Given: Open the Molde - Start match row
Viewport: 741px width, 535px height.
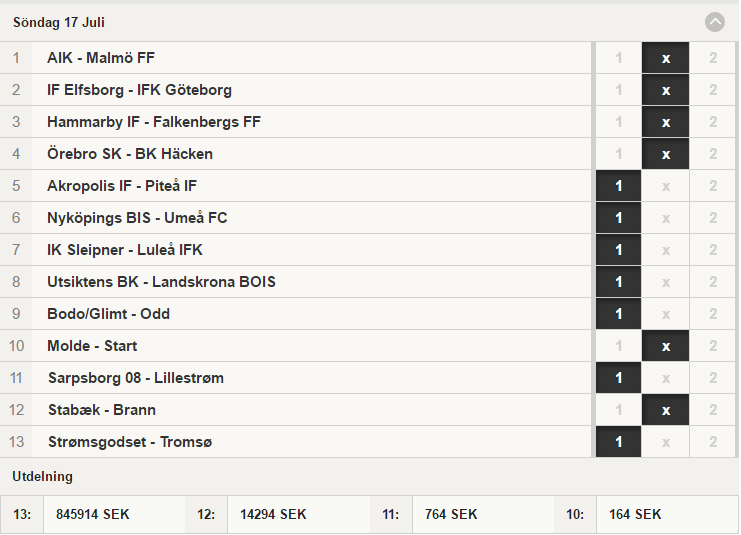Looking at the screenshot, I should [295, 346].
